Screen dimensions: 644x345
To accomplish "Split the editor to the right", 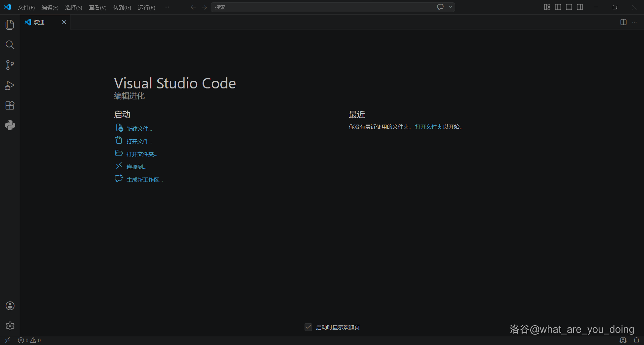I will click(x=624, y=22).
